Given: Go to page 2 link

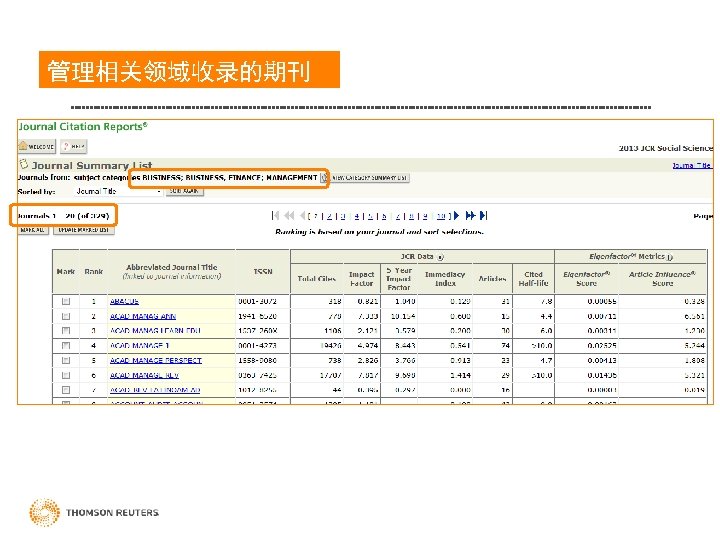Looking at the screenshot, I should click(x=329, y=216).
